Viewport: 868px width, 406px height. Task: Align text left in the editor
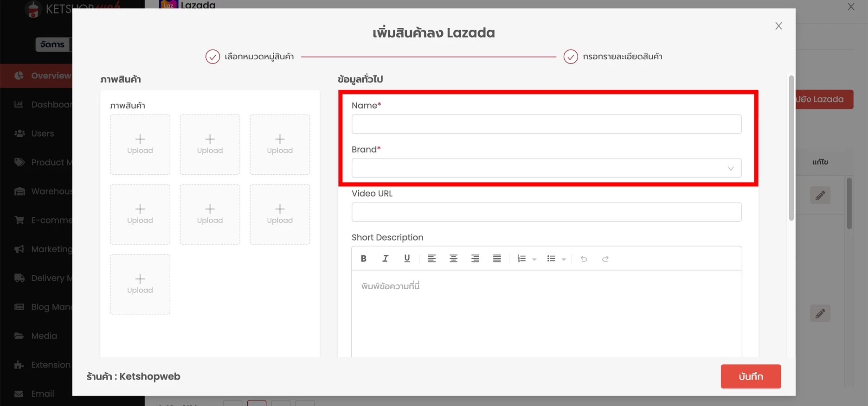click(x=431, y=259)
